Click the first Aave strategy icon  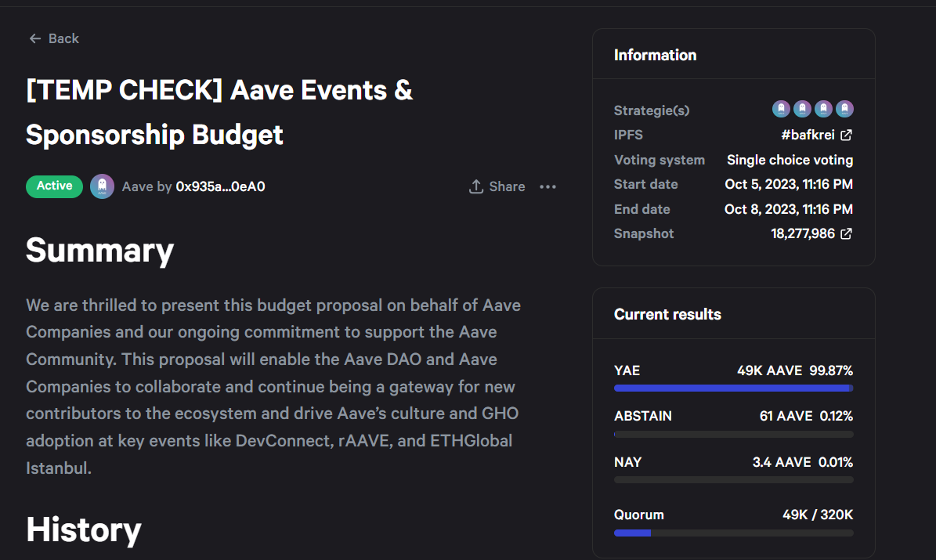coord(781,109)
